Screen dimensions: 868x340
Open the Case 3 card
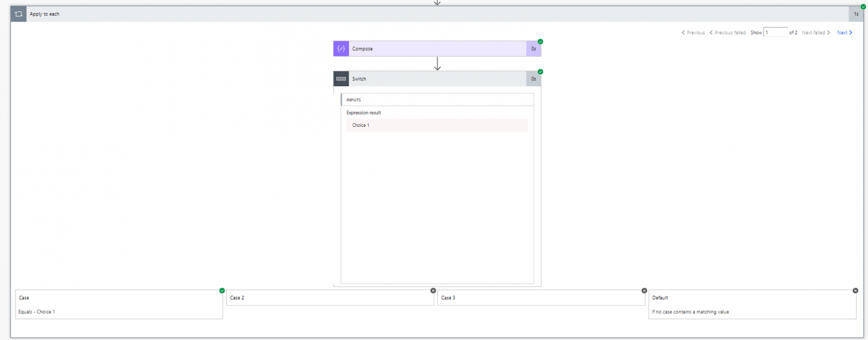(541, 298)
